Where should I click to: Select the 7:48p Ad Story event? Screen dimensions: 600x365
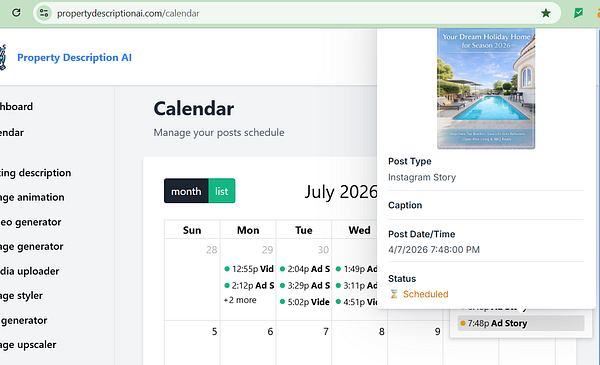pyautogui.click(x=521, y=323)
